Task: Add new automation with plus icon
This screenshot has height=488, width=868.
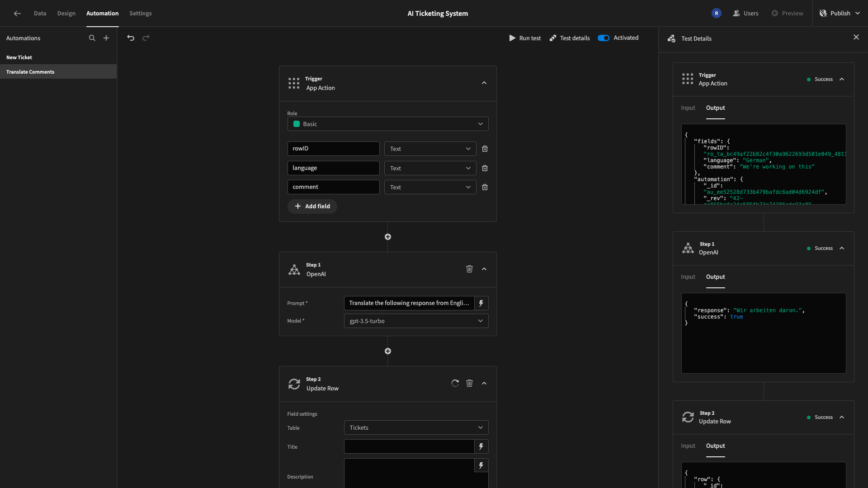Action: [x=106, y=38]
